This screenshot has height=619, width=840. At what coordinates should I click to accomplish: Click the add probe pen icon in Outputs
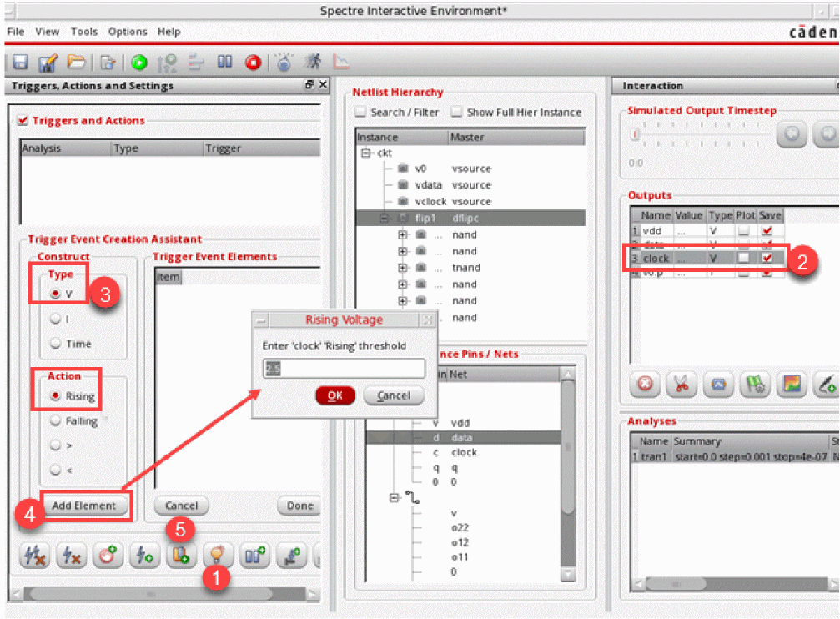click(827, 384)
